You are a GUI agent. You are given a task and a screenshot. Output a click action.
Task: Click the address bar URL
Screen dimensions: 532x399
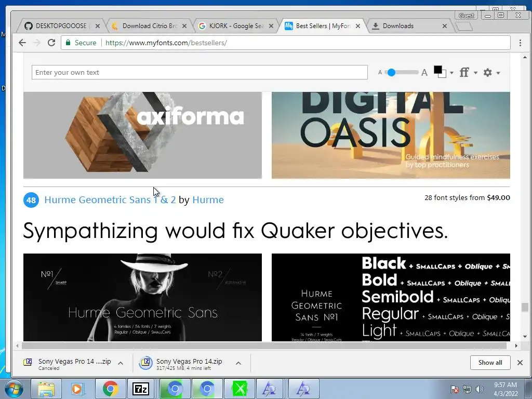(x=166, y=43)
